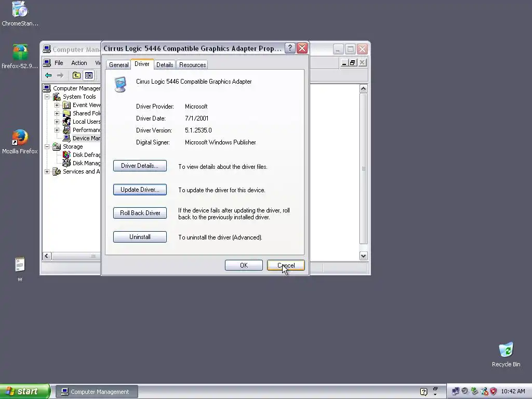Confirm with the OK button
Screen dimensions: 532x399
tap(244, 265)
